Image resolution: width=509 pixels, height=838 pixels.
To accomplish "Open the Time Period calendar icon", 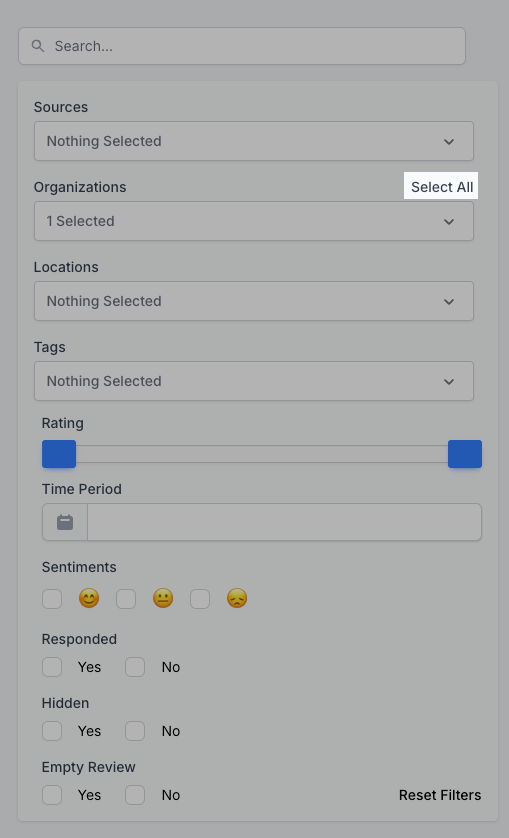I will coord(65,522).
